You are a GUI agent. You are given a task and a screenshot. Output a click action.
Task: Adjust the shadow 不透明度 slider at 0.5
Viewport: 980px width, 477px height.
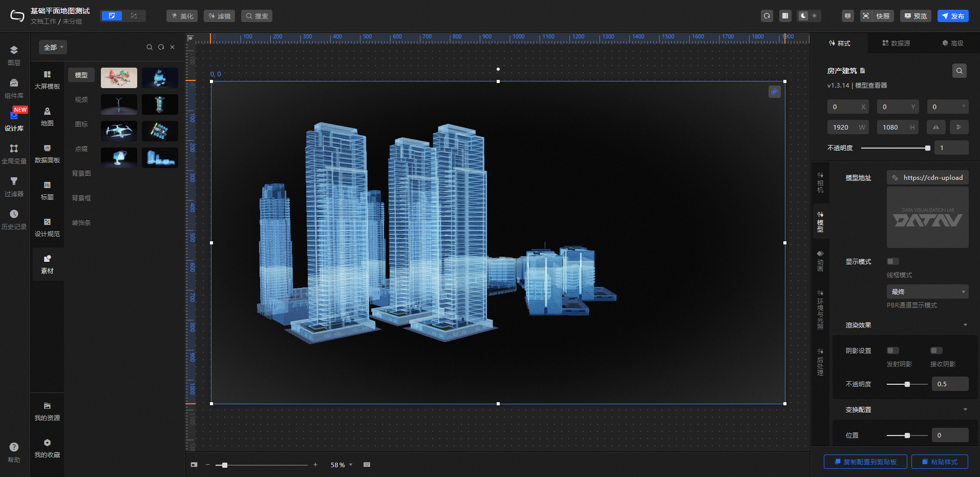click(x=907, y=384)
